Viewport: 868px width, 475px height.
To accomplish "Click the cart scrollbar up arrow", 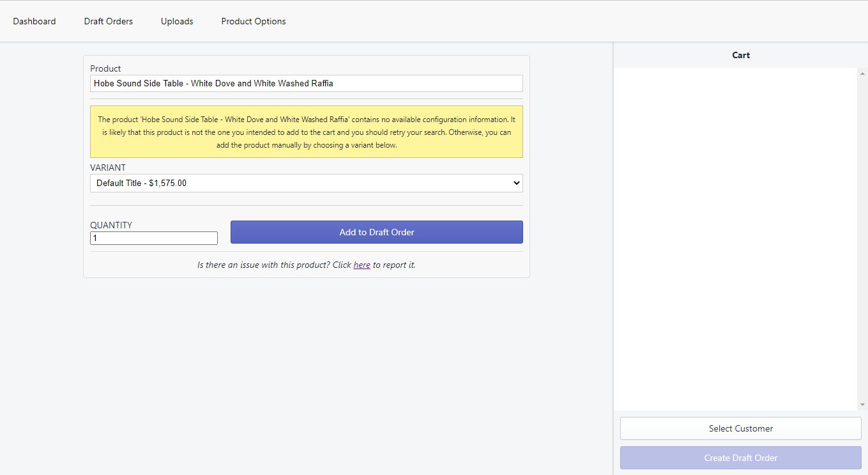I will click(862, 72).
